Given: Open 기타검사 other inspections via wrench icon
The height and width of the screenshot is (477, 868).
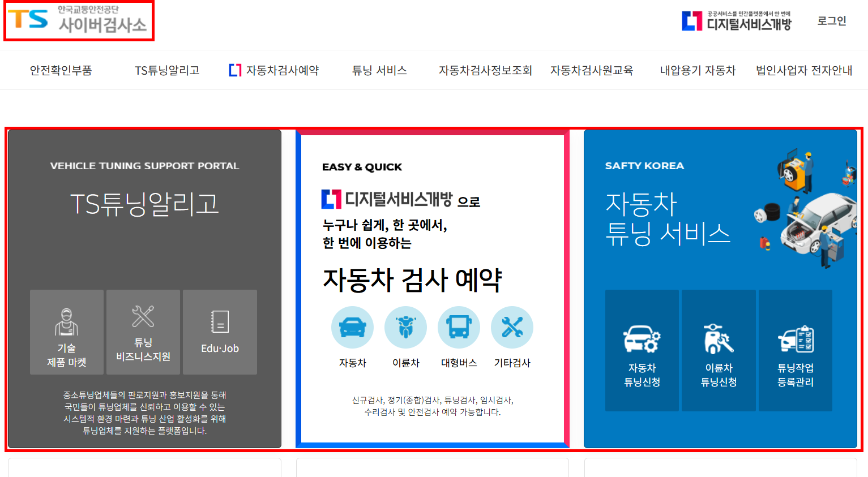Looking at the screenshot, I should 512,327.
